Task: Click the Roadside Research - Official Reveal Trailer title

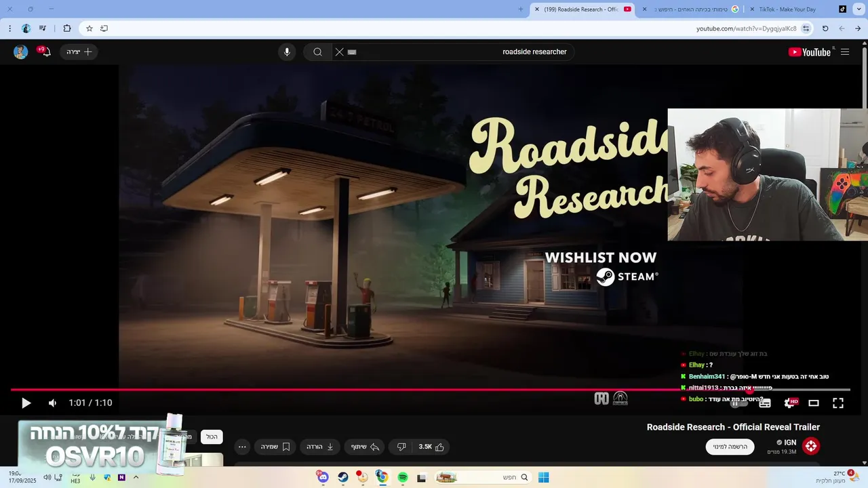Action: pos(733,427)
